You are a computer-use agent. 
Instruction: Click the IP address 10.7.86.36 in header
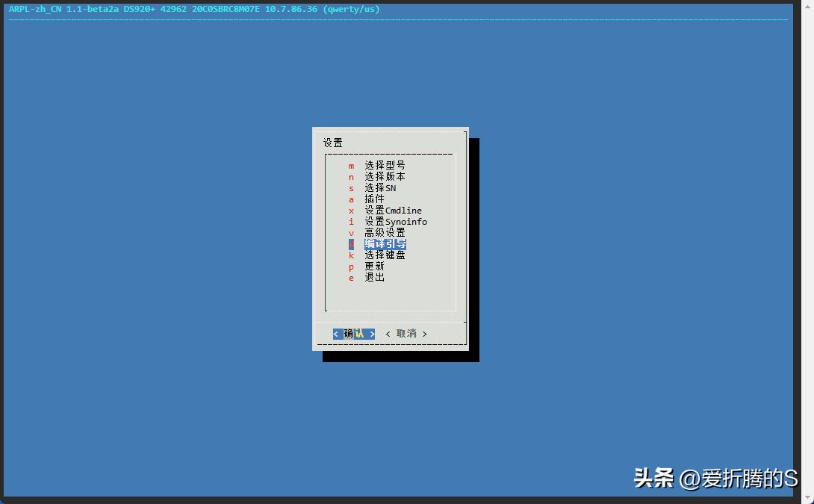293,9
